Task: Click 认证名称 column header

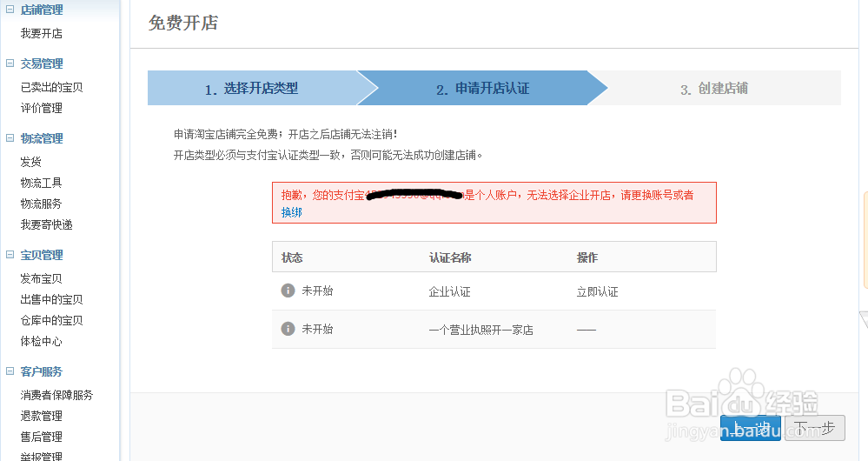Action: point(450,257)
